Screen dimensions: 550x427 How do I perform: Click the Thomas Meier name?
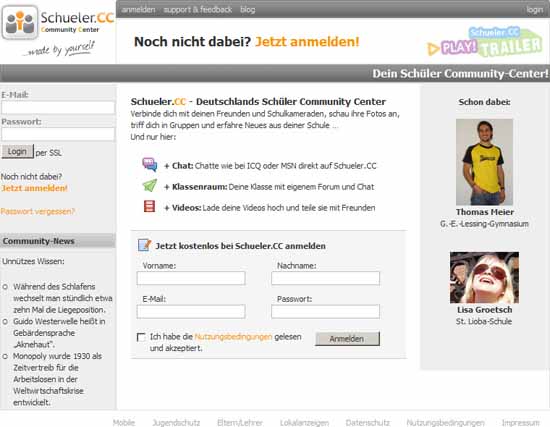[x=485, y=212]
